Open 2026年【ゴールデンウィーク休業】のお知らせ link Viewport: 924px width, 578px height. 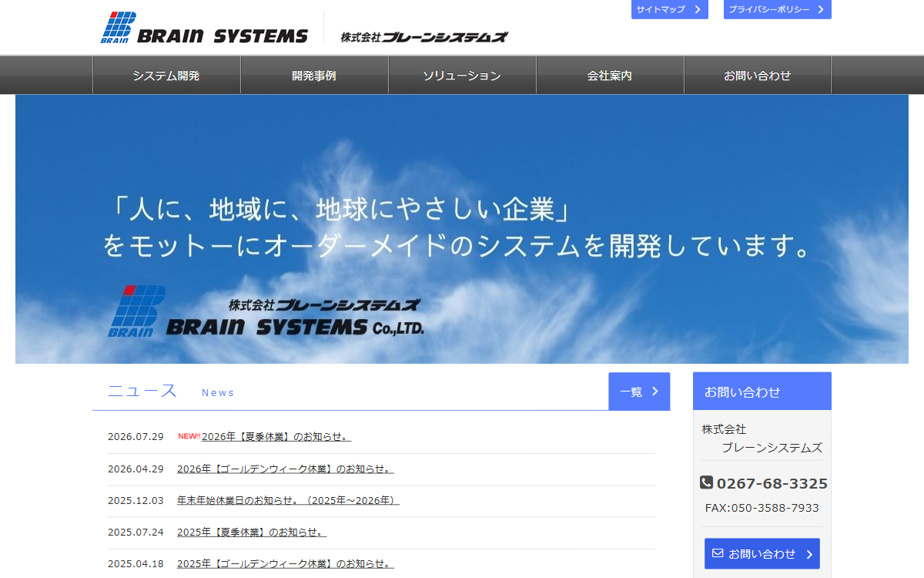coord(286,469)
